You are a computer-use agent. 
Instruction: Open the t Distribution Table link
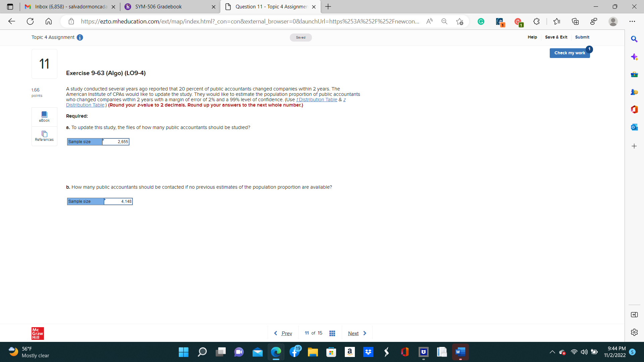(x=317, y=100)
